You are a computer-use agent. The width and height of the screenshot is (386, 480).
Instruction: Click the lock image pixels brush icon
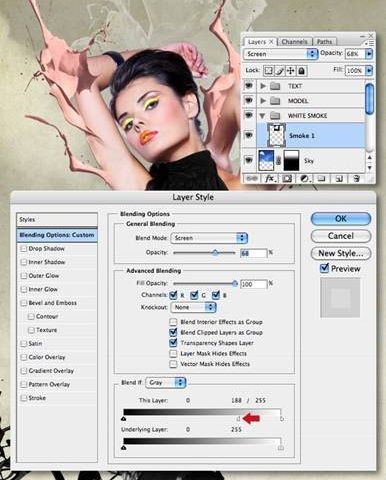280,71
